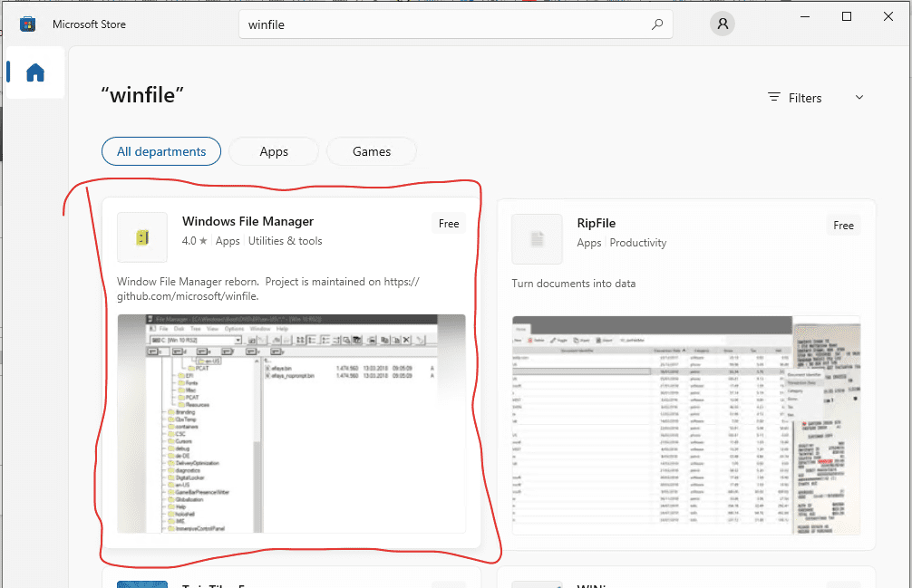
Task: Open Windows File Manager screenshot thumbnail
Action: [291, 424]
